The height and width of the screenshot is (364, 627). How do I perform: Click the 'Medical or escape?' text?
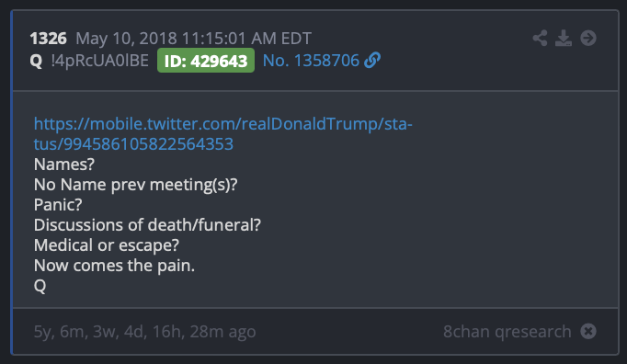pos(107,245)
